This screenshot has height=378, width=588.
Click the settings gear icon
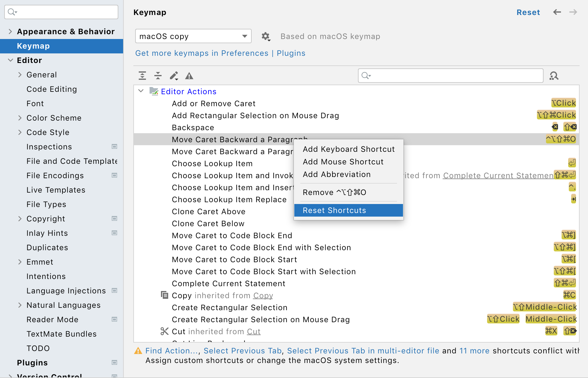(265, 36)
